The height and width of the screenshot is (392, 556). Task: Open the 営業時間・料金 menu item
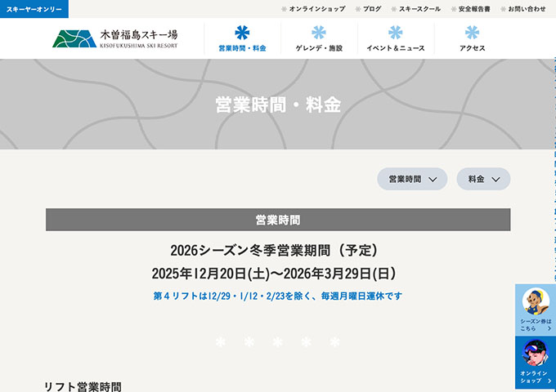(242, 48)
